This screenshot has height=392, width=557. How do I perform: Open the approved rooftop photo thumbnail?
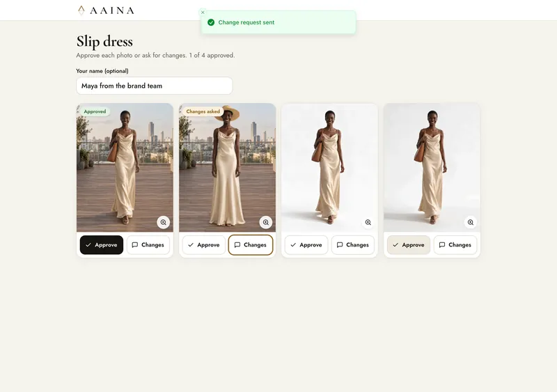[125, 167]
